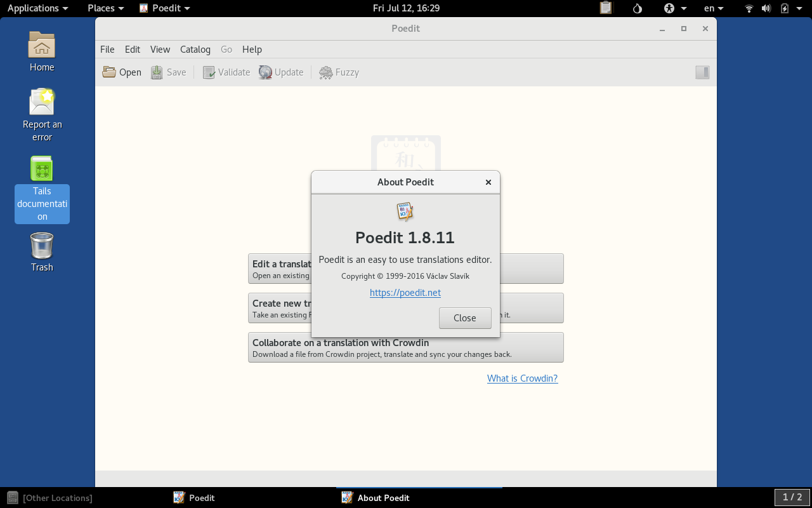The width and height of the screenshot is (812, 508).
Task: Open the Help menu
Action: click(x=252, y=50)
